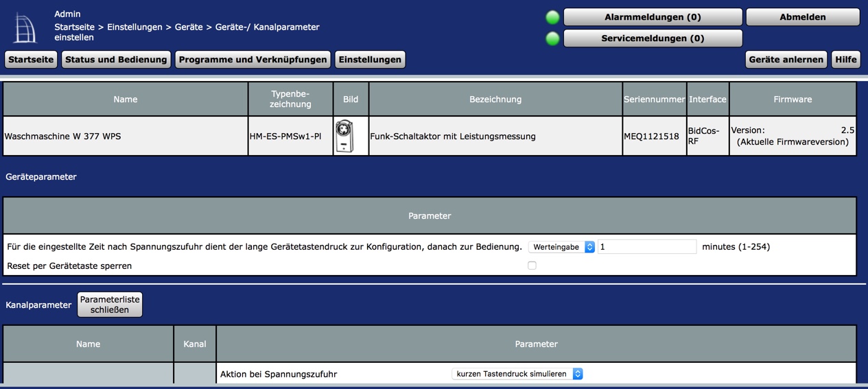Image resolution: width=868 pixels, height=389 pixels.
Task: Open Aktion bei Spannungszufuhr dropdown
Action: click(517, 374)
